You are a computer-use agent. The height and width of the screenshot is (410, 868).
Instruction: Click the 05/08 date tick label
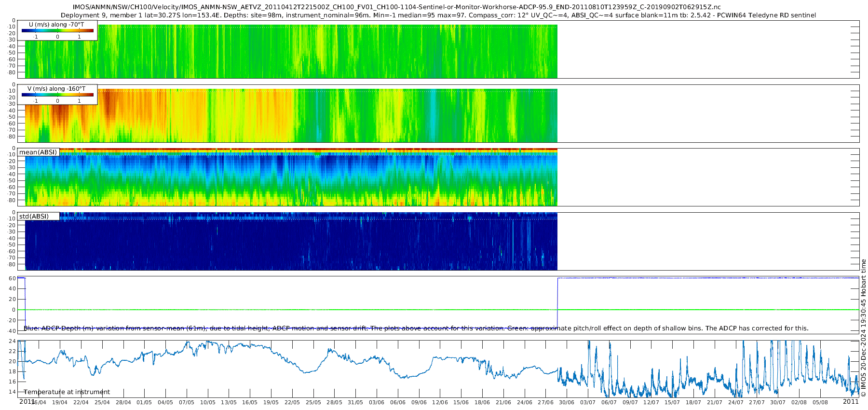[x=820, y=403]
